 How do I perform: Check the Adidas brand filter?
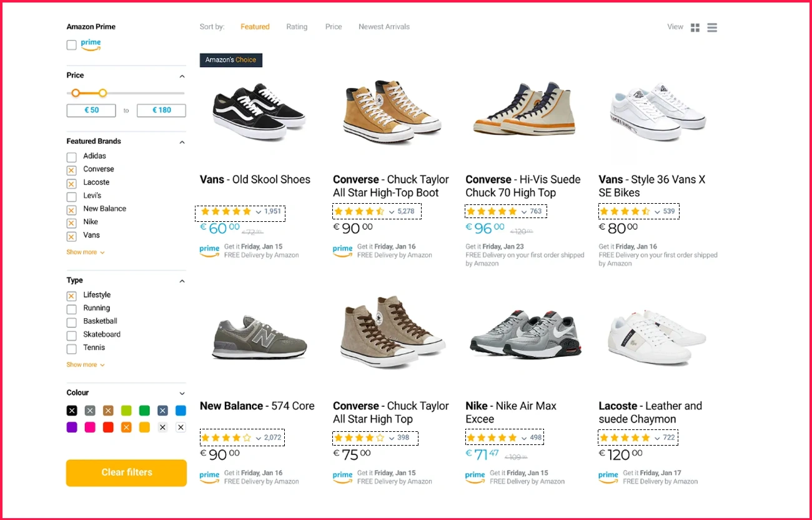tap(72, 157)
